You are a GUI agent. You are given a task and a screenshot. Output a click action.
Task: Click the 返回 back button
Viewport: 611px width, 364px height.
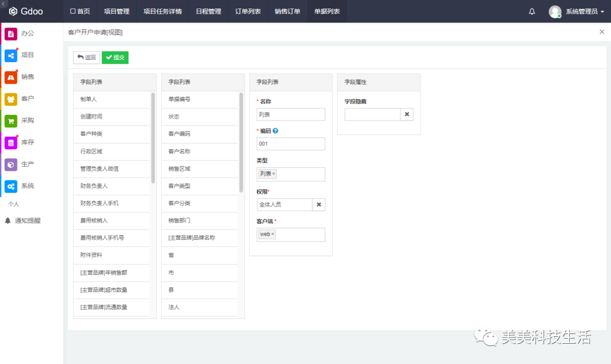tap(86, 57)
